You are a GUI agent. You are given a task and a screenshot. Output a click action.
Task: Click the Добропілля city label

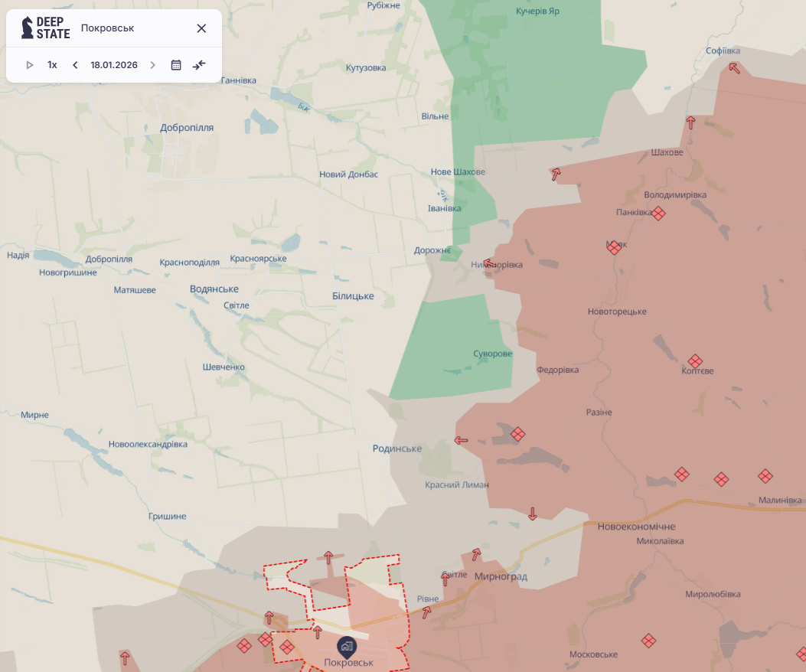pos(187,128)
